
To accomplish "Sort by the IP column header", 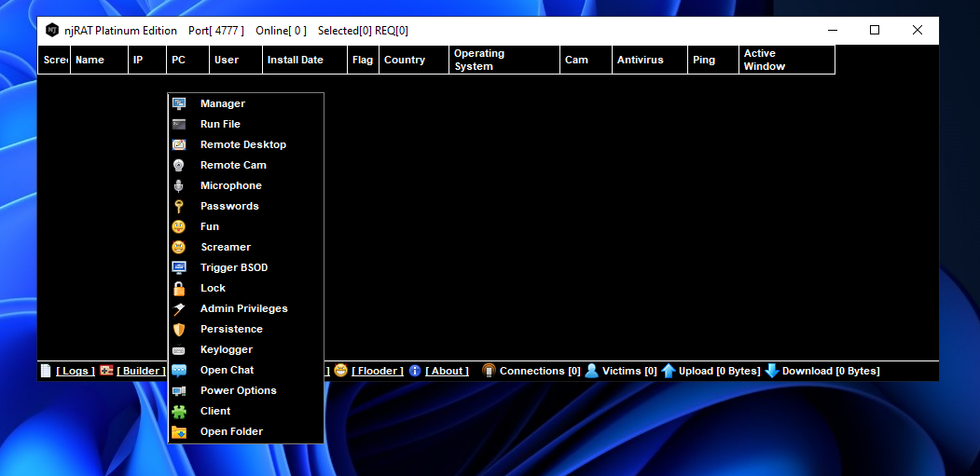I will coord(147,60).
